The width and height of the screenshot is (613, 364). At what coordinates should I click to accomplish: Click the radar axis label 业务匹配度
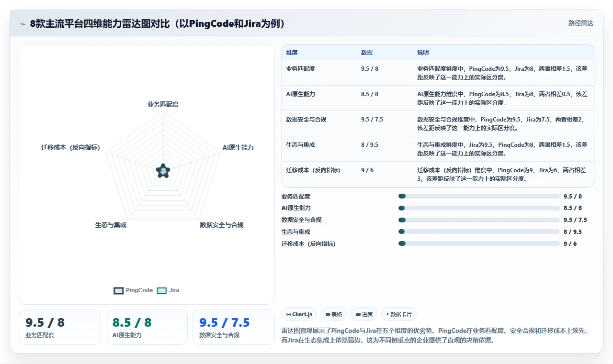[163, 104]
